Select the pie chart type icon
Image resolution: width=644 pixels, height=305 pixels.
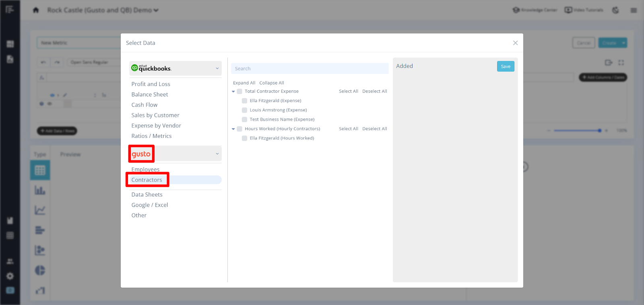[40, 270]
